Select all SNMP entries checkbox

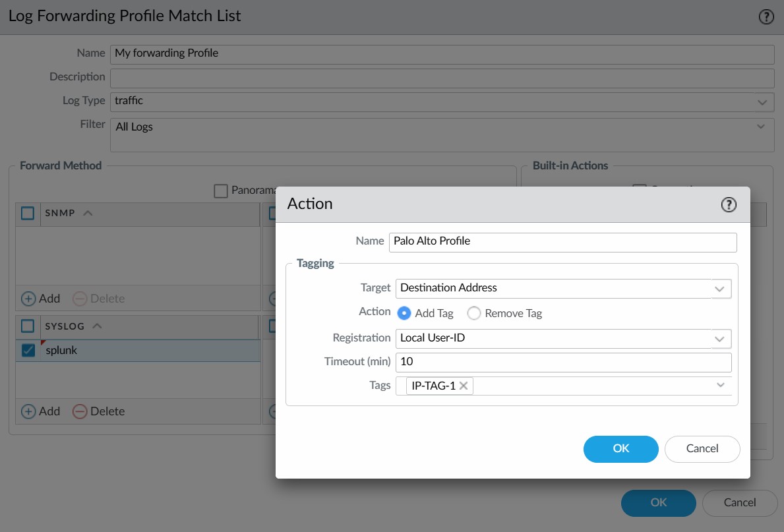pos(28,214)
